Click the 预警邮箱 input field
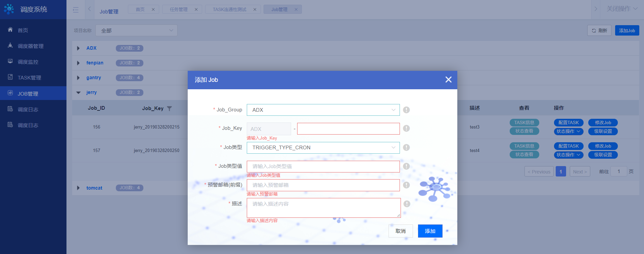Screen dimensions: 644x254 click(323, 185)
